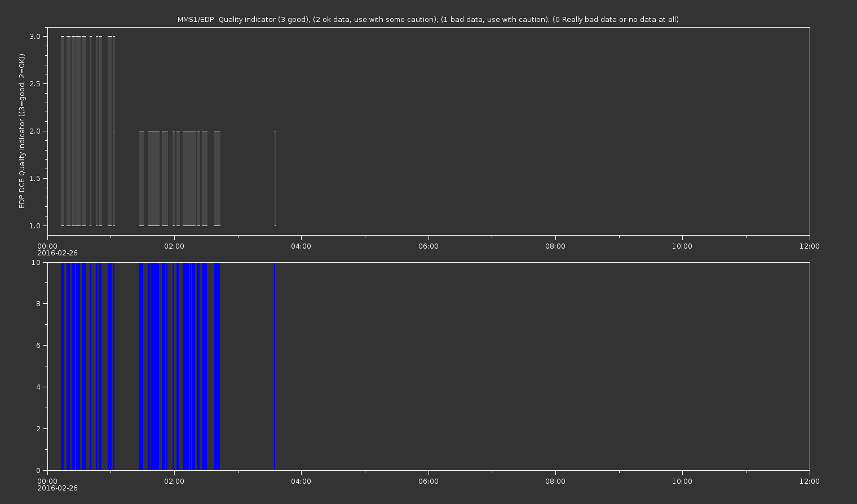
Task: Click the 1.0 tick label on top plot
Action: (34, 226)
